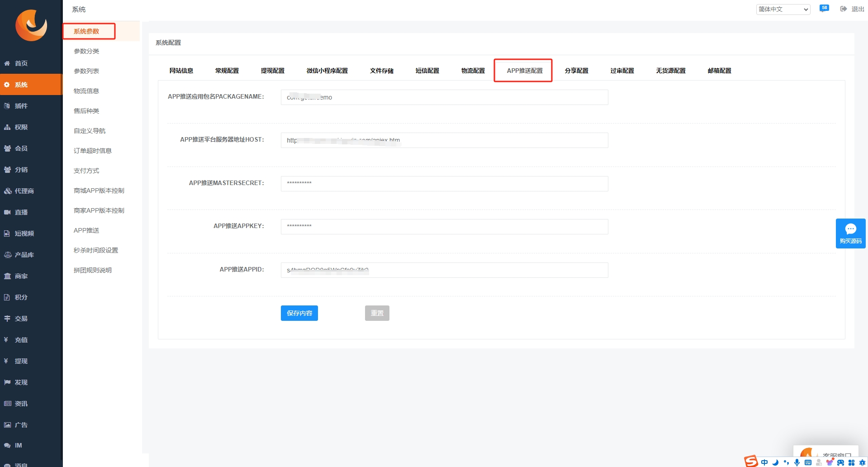Image resolution: width=868 pixels, height=467 pixels.
Task: Click the 直播 video camera icon
Action: 7,212
